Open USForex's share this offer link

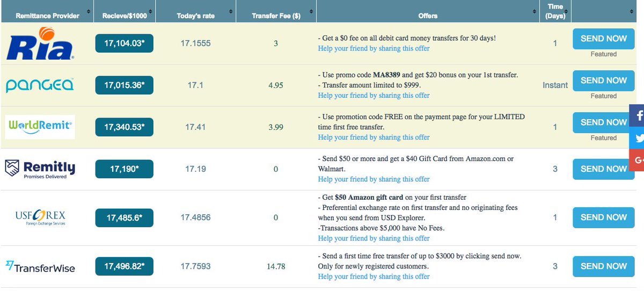pyautogui.click(x=374, y=238)
